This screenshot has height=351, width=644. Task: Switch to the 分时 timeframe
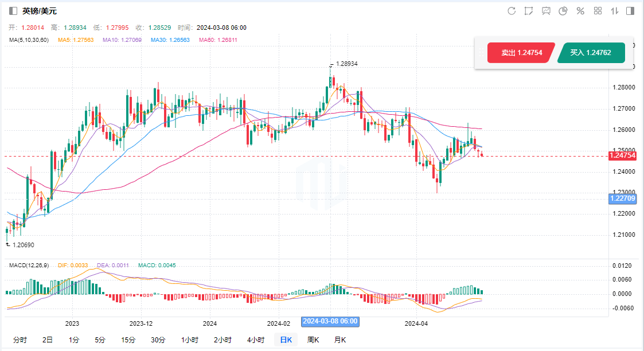(x=19, y=340)
